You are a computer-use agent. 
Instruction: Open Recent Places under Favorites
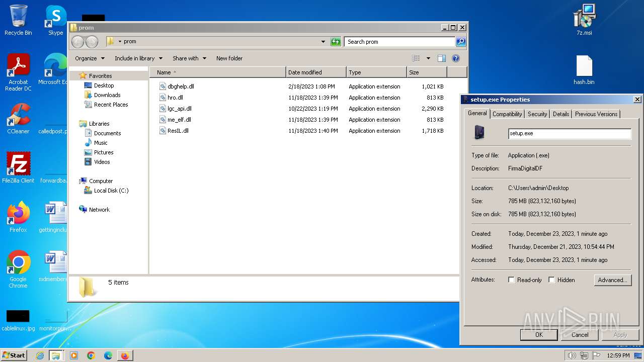[111, 105]
